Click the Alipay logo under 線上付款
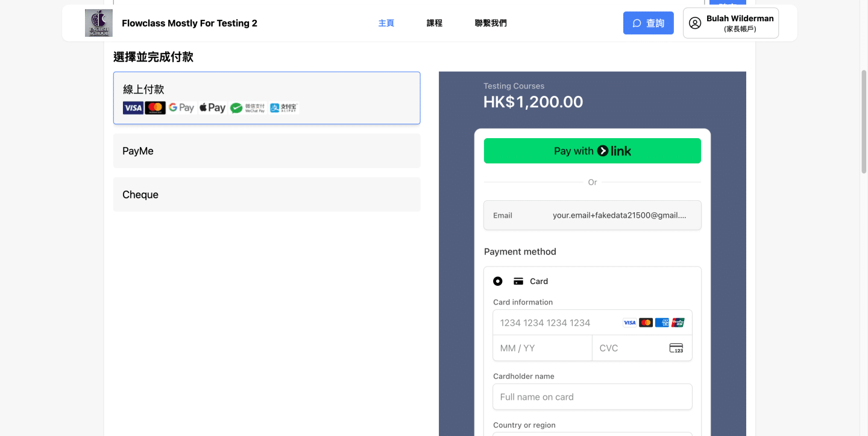This screenshot has height=436, width=868. [x=283, y=108]
